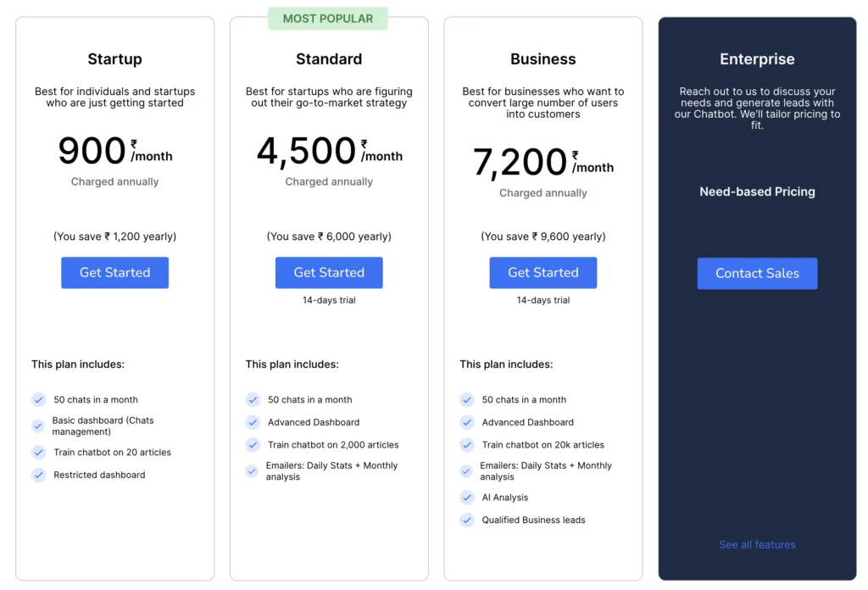Click checkmark icon beside Basic dashboard feature
The width and height of the screenshot is (868, 590).
(38, 426)
